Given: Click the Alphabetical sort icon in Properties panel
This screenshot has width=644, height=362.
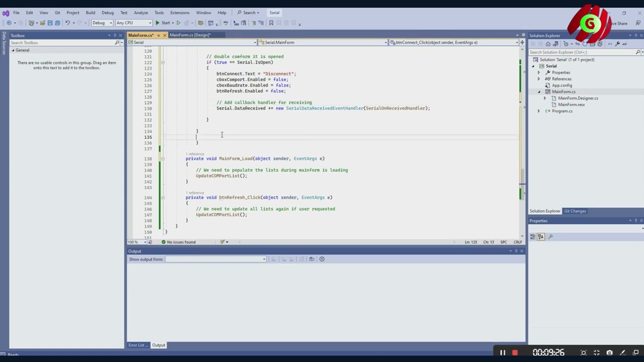Looking at the screenshot, I should (540, 236).
